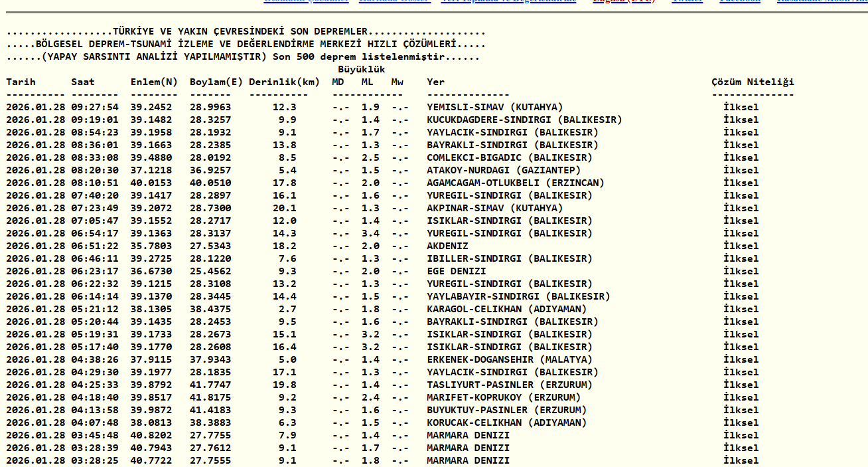
Task: Select the AKDENIZ location entry
Action: point(447,246)
